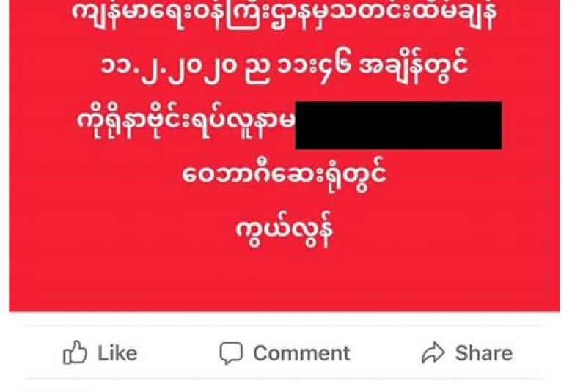Viewport: 572px width, 392px height.
Task: Click the line ဝေဘာဂီဆေးရုံတွင်
Action: coord(285,176)
